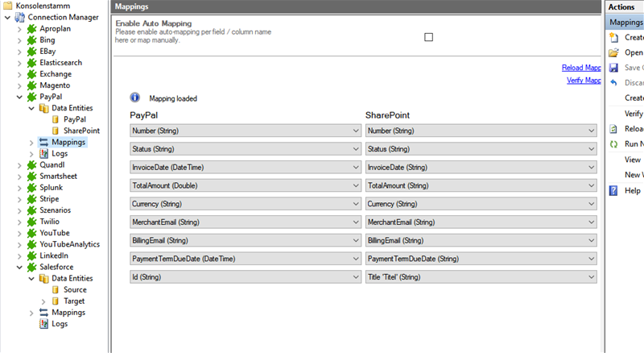Select the Mappings item under PayPal
The width and height of the screenshot is (644, 353).
coord(68,142)
